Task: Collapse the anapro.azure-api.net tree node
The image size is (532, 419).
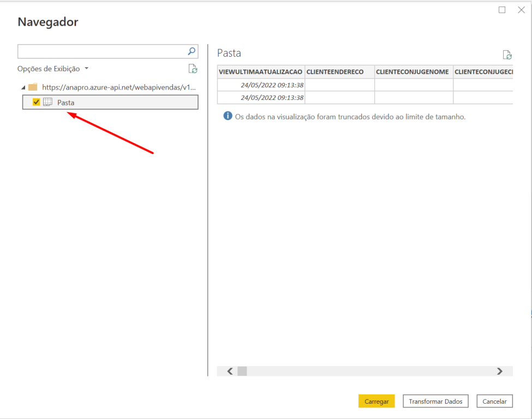Action: click(23, 87)
